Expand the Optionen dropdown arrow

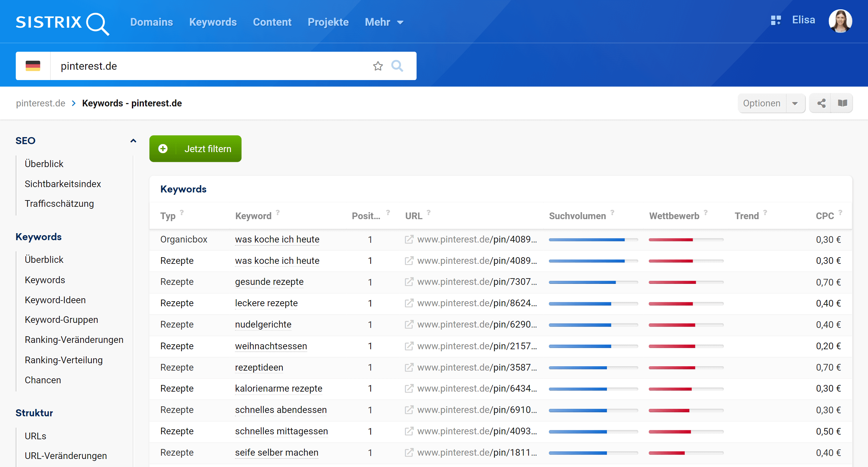click(795, 103)
